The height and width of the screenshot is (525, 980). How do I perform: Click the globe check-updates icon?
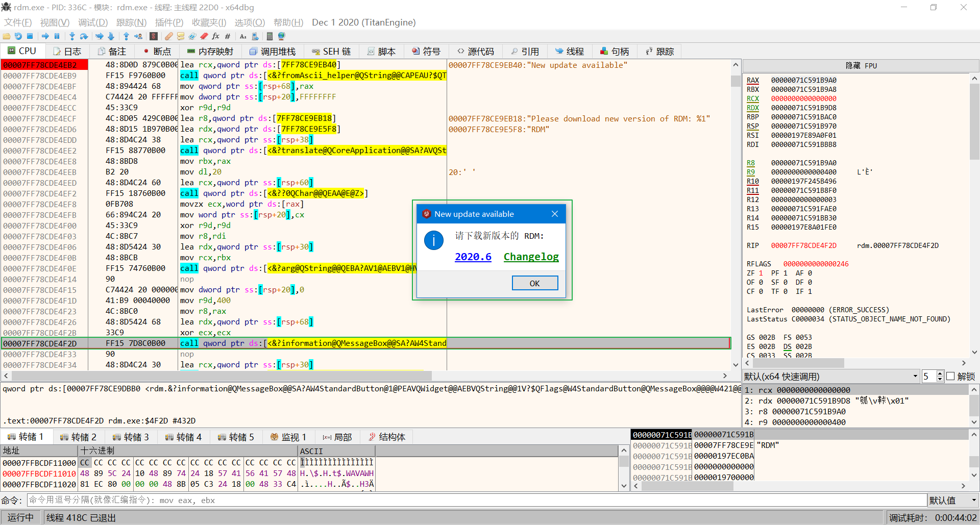pos(281,36)
